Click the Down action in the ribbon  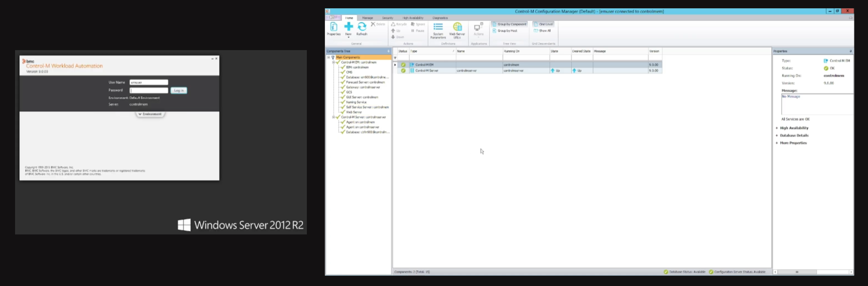[398, 37]
